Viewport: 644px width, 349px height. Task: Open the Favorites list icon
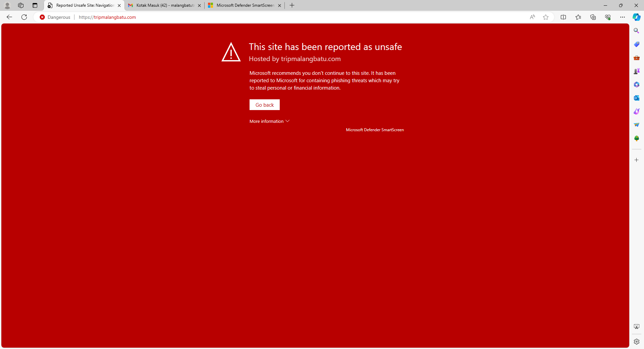[578, 17]
